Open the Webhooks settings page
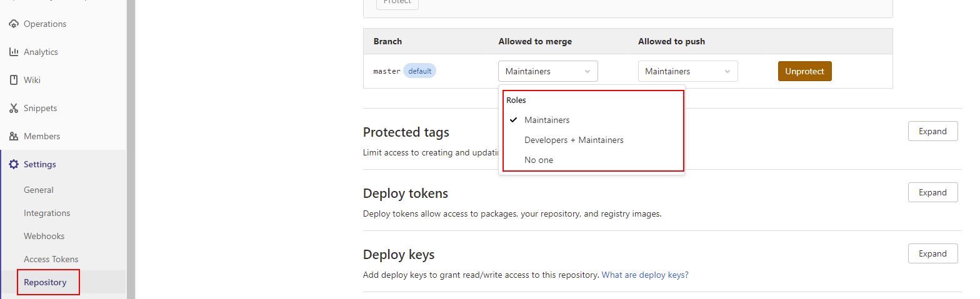980x299 pixels. pos(44,236)
